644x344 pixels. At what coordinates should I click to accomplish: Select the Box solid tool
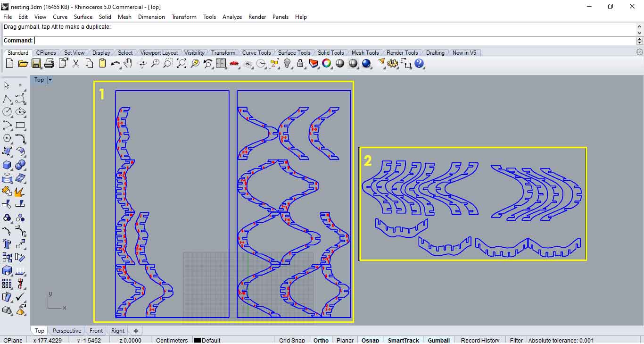[7, 165]
